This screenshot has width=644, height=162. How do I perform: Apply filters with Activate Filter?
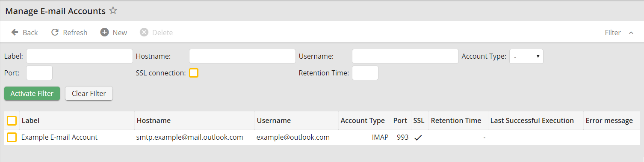[32, 93]
